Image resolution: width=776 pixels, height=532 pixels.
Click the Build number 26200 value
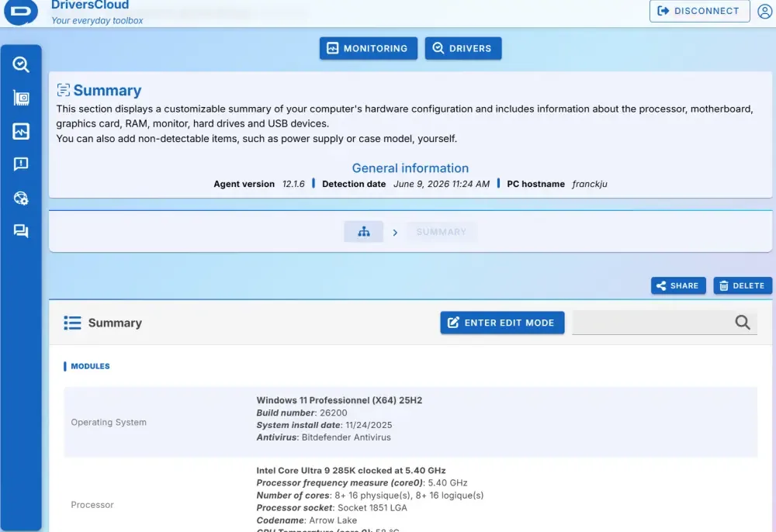click(x=333, y=413)
